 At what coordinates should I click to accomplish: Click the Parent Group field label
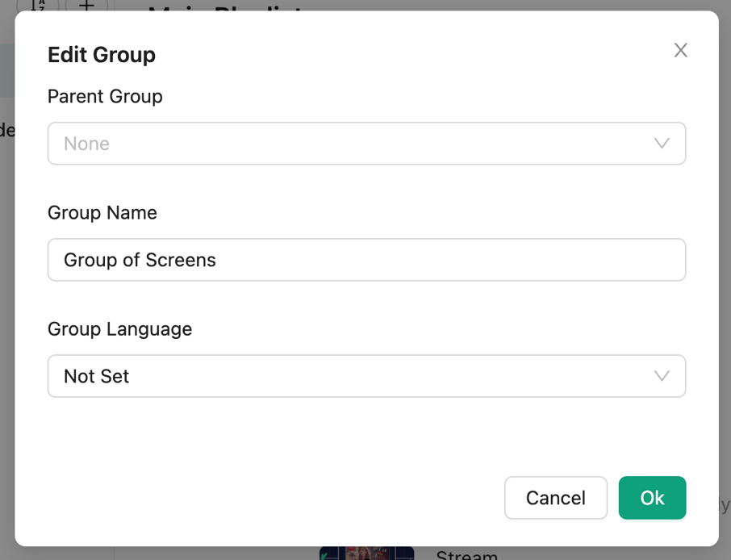[x=105, y=96]
